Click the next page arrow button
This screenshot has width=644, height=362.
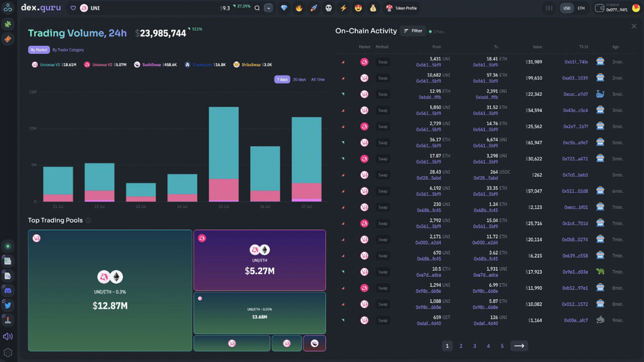click(x=519, y=346)
